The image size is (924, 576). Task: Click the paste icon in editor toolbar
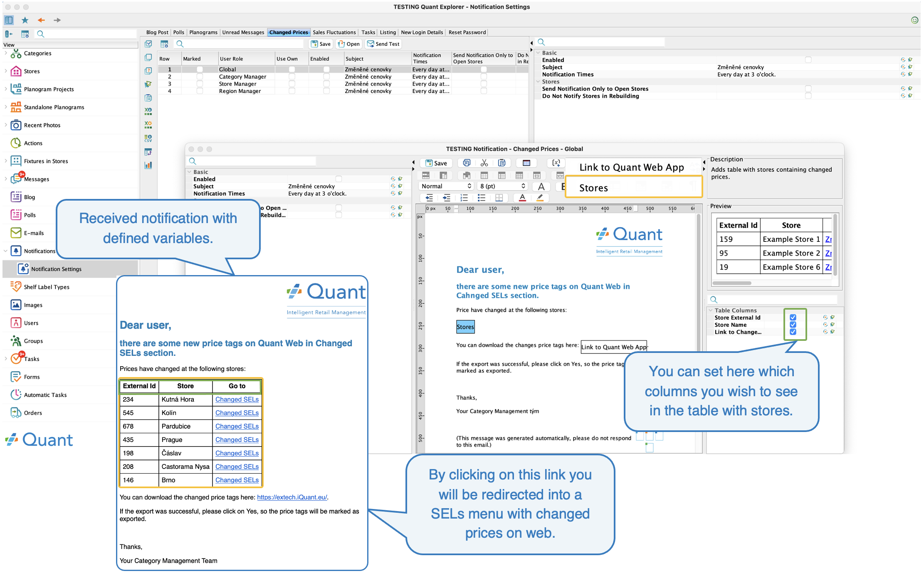502,163
